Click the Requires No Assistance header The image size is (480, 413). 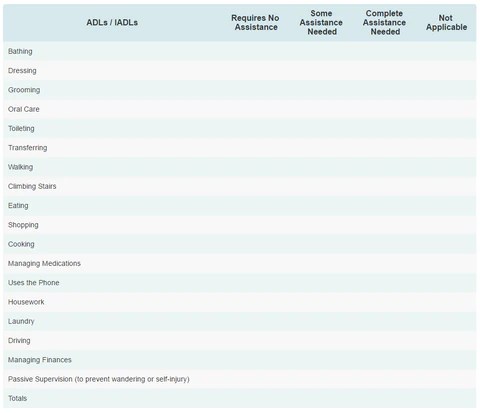[x=255, y=23]
